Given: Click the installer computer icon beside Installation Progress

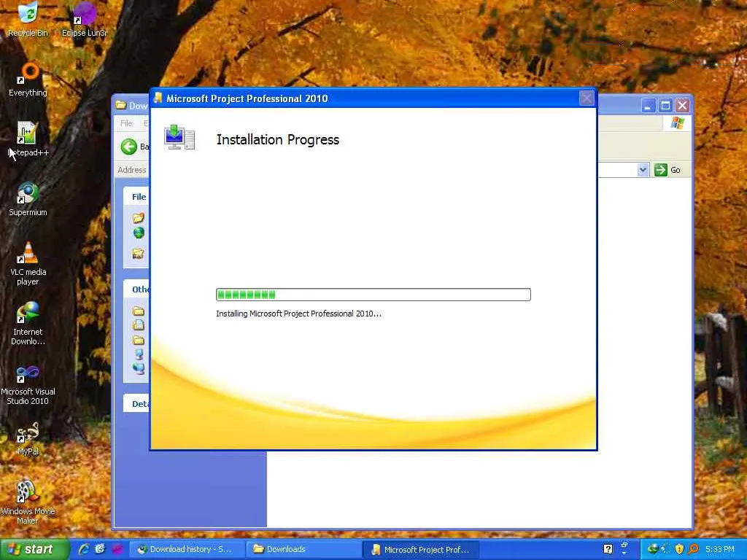Looking at the screenshot, I should click(x=179, y=138).
